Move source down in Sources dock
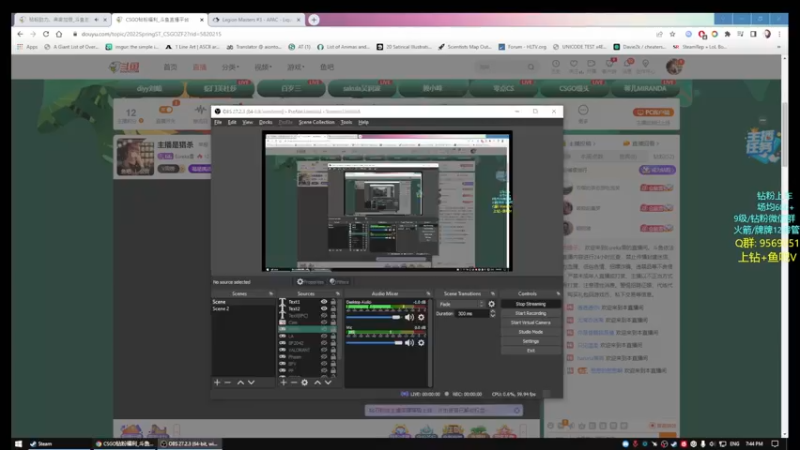Image resolution: width=800 pixels, height=450 pixels. coord(328,382)
